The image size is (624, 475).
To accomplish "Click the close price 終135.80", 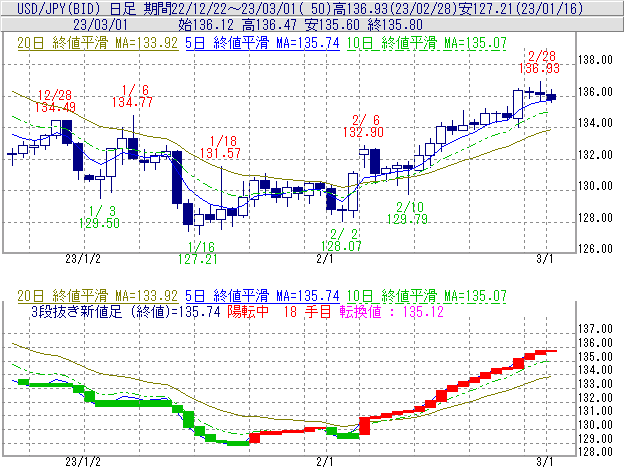I will (395, 25).
